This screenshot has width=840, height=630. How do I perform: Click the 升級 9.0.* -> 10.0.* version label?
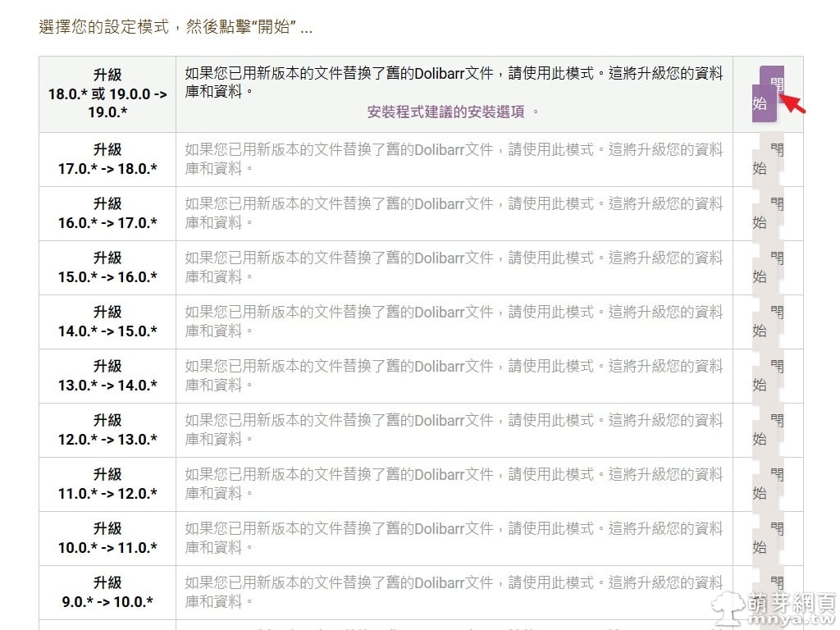click(107, 592)
